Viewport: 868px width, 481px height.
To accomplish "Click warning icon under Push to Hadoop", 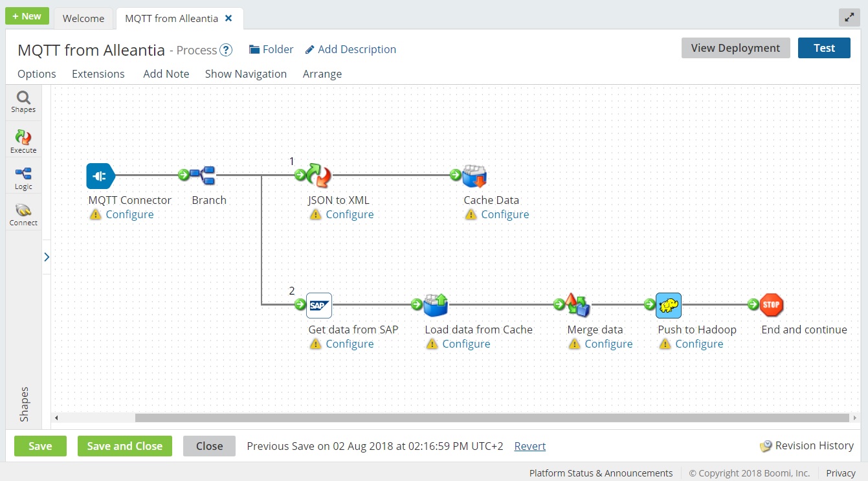I will coord(665,344).
